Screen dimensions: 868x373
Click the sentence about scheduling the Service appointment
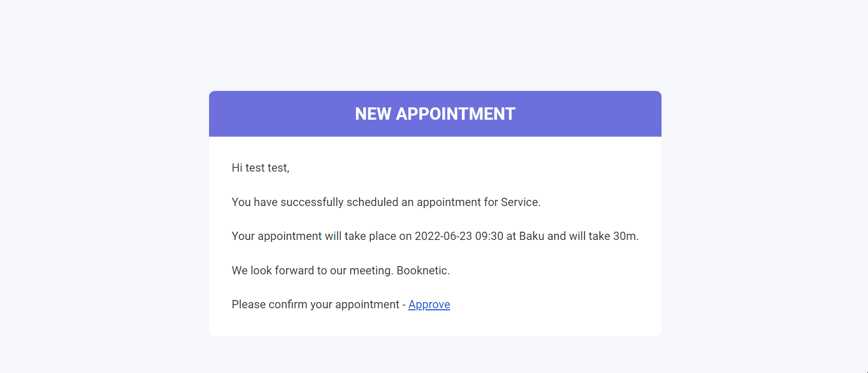click(386, 202)
